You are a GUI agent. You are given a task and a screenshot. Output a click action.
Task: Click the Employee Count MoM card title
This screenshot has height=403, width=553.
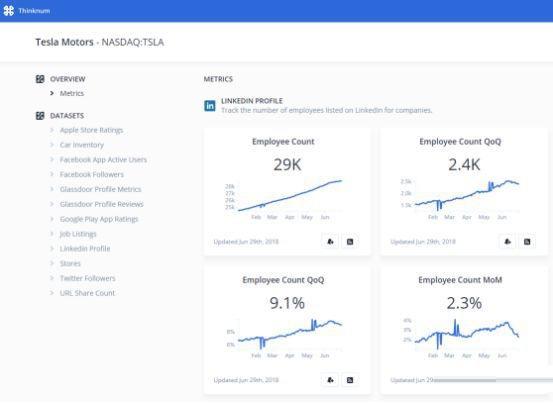click(x=460, y=280)
